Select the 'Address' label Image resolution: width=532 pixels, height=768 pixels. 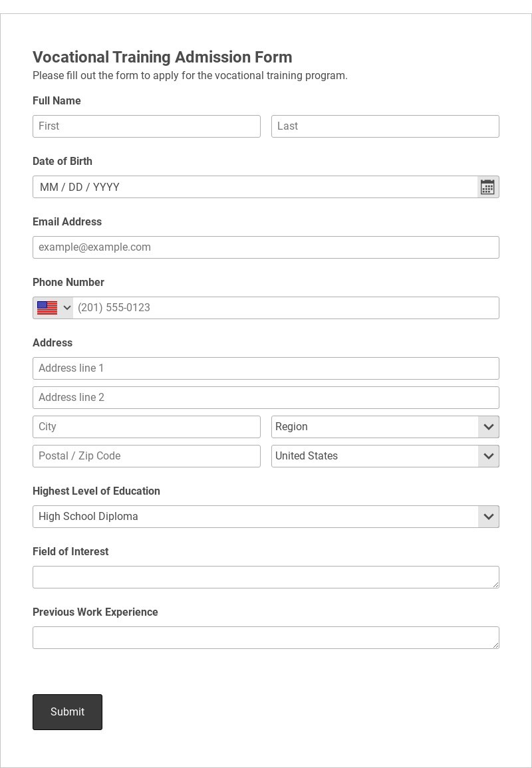coord(53,343)
